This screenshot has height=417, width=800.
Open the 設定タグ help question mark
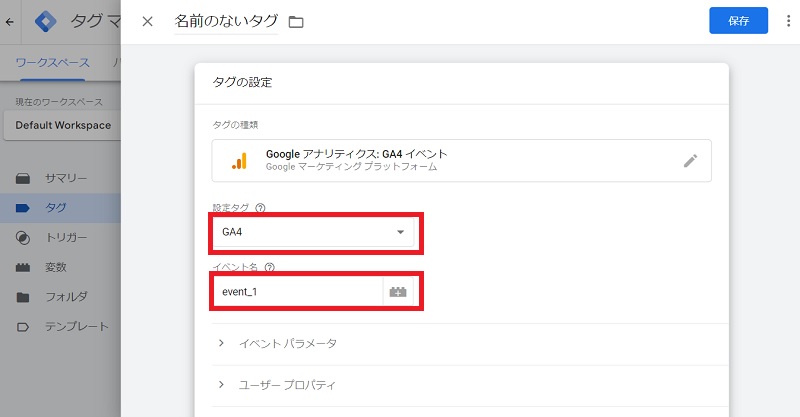coord(260,208)
